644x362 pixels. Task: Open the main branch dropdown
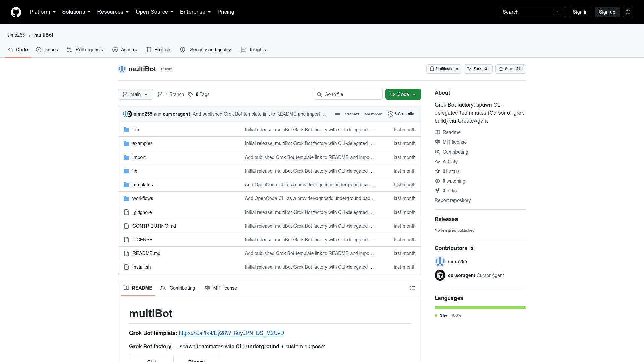(136, 94)
